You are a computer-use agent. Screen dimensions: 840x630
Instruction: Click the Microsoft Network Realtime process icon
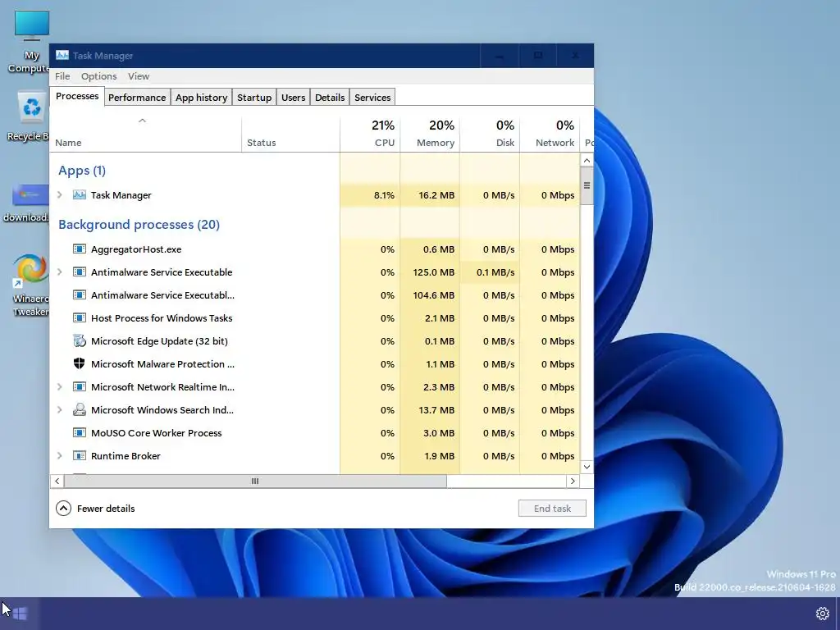80,387
